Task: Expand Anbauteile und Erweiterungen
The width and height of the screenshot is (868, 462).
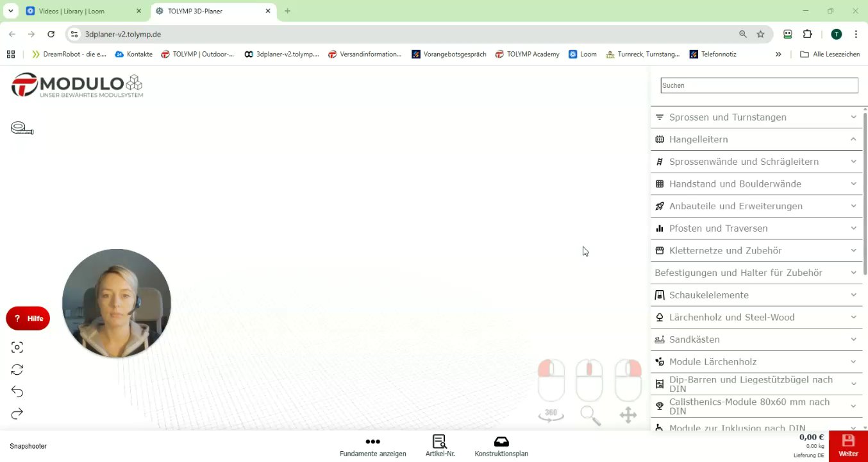Action: tap(756, 206)
